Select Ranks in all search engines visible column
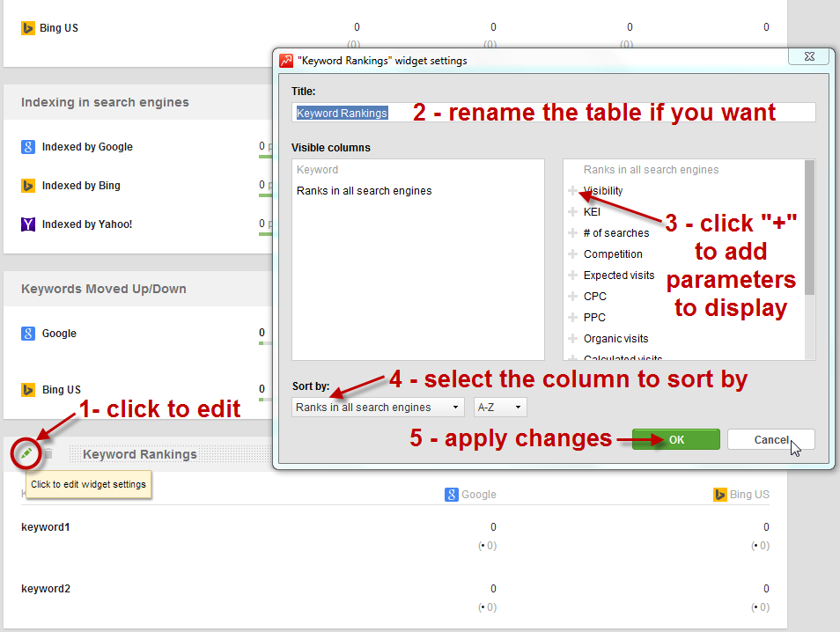840x632 pixels. pos(365,191)
